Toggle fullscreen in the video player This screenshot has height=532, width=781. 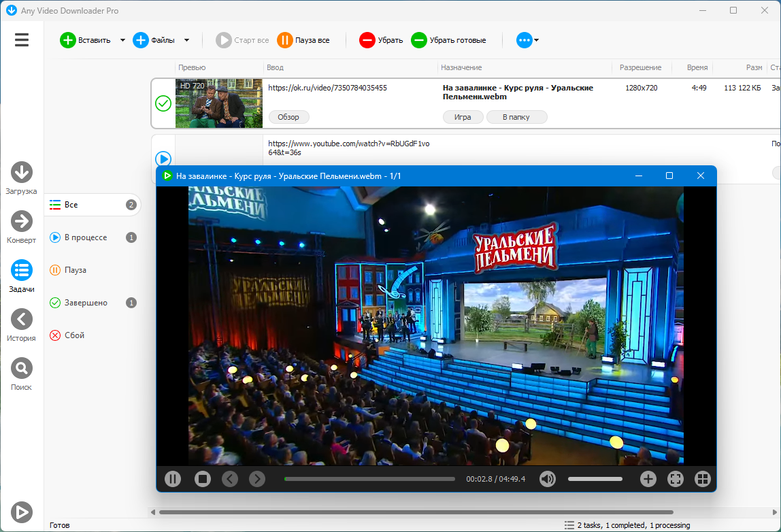click(x=676, y=479)
